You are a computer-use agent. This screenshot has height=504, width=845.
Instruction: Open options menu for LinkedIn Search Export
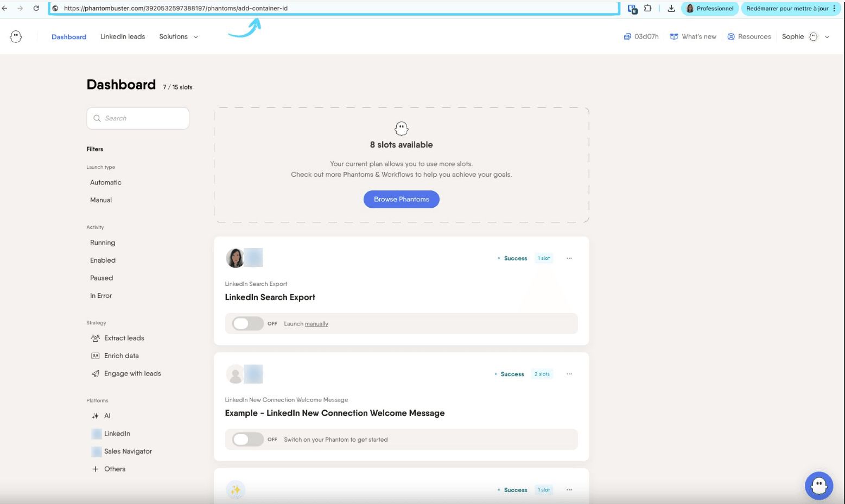point(569,258)
